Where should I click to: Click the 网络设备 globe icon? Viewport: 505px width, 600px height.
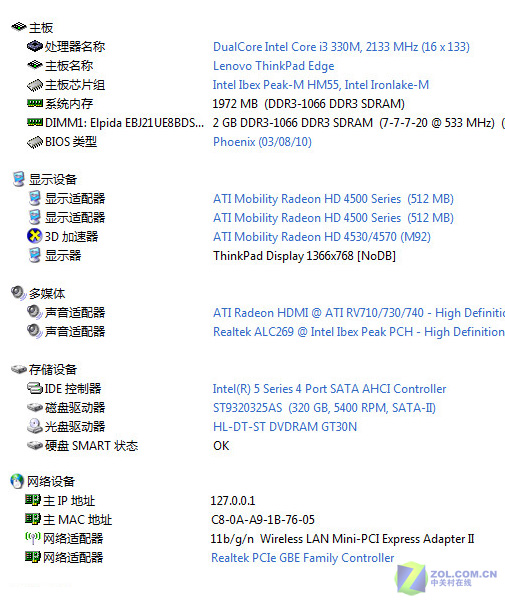tap(17, 481)
